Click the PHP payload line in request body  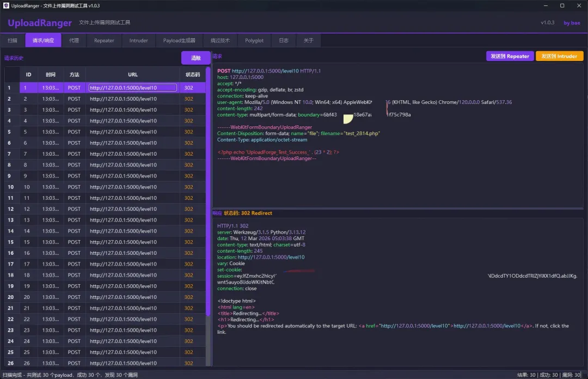coord(278,152)
